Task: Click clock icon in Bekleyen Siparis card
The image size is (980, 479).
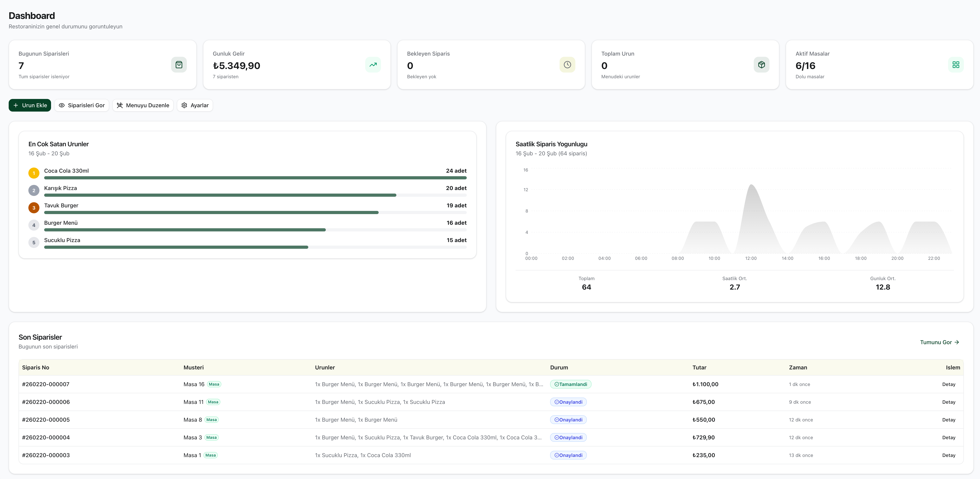Action: [x=567, y=65]
